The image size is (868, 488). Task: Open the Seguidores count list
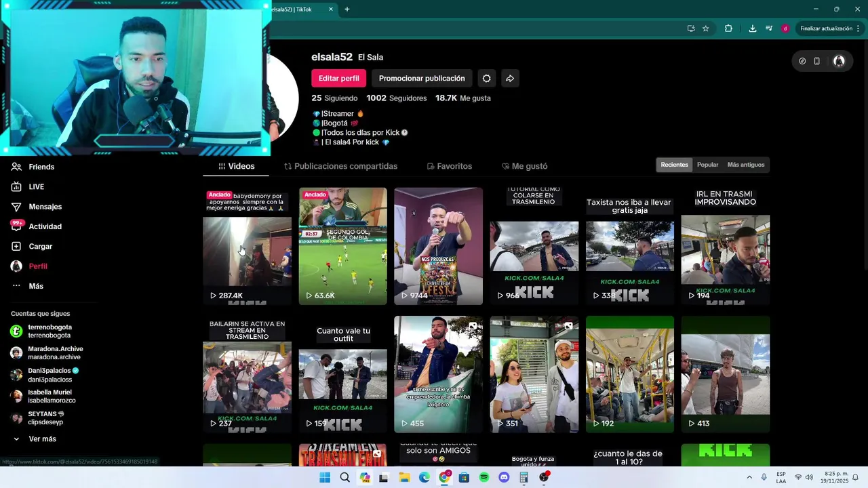point(397,98)
